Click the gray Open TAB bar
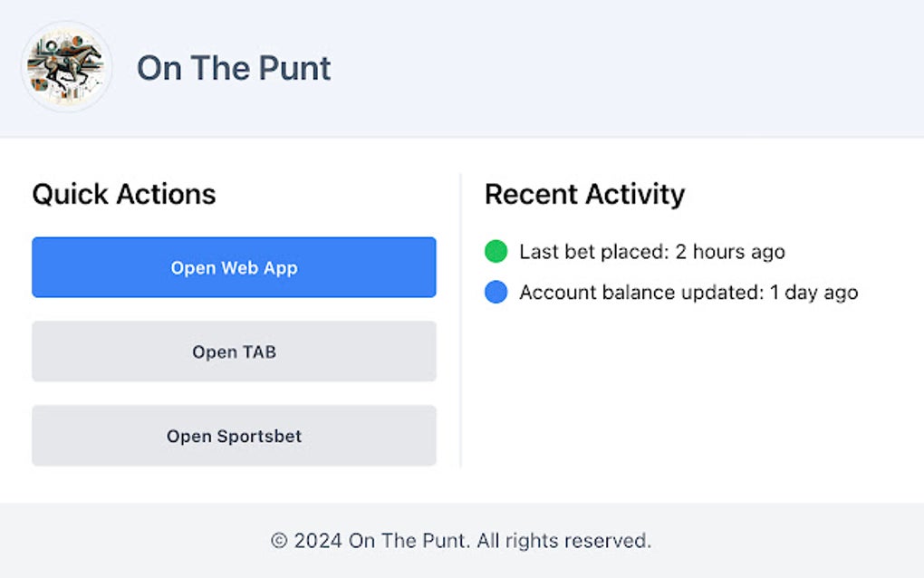The height and width of the screenshot is (578, 924). (x=234, y=352)
